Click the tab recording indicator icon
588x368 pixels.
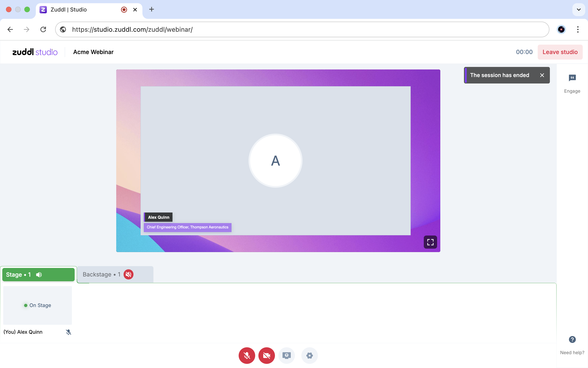[124, 9]
